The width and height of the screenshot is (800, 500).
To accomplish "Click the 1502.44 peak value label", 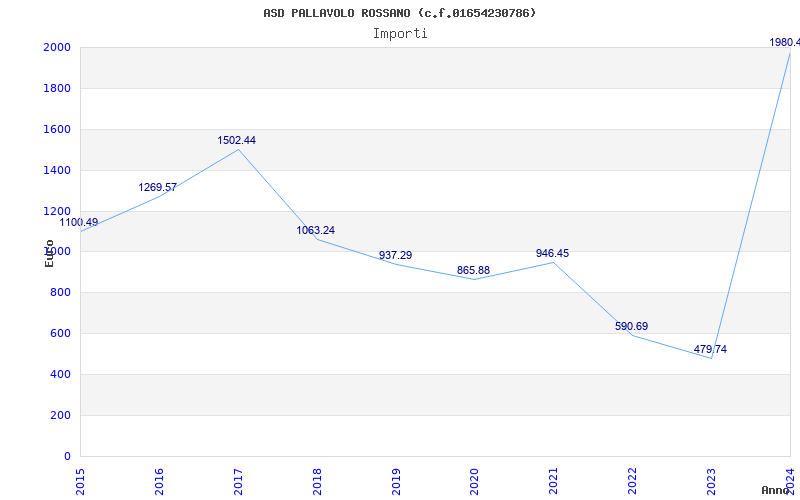I will pyautogui.click(x=236, y=140).
